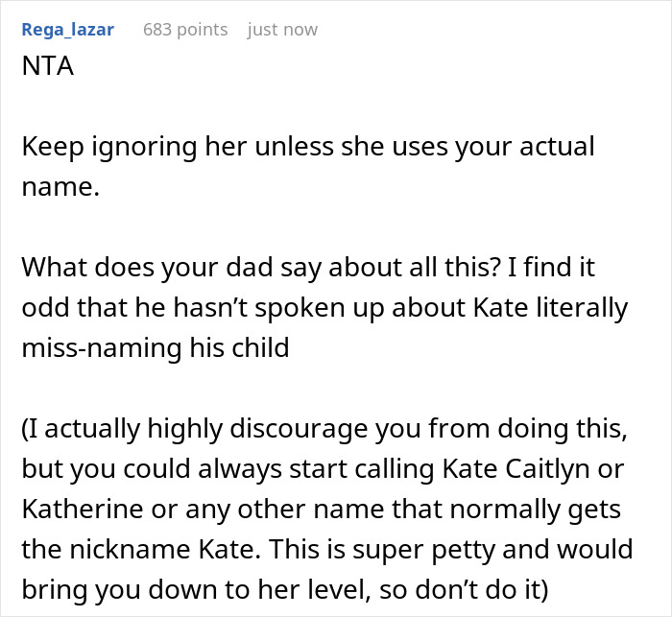Click the word 'actual' in the first paragraph
Image resolution: width=672 pixels, height=617 pixels.
tap(557, 146)
